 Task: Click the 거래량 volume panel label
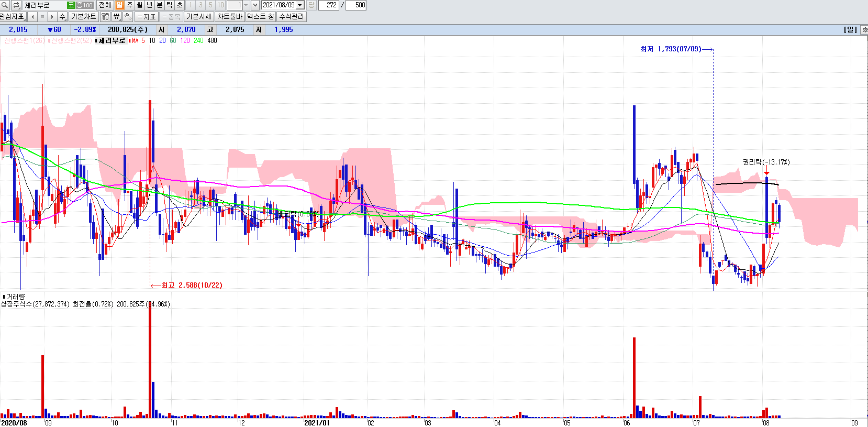[x=15, y=297]
